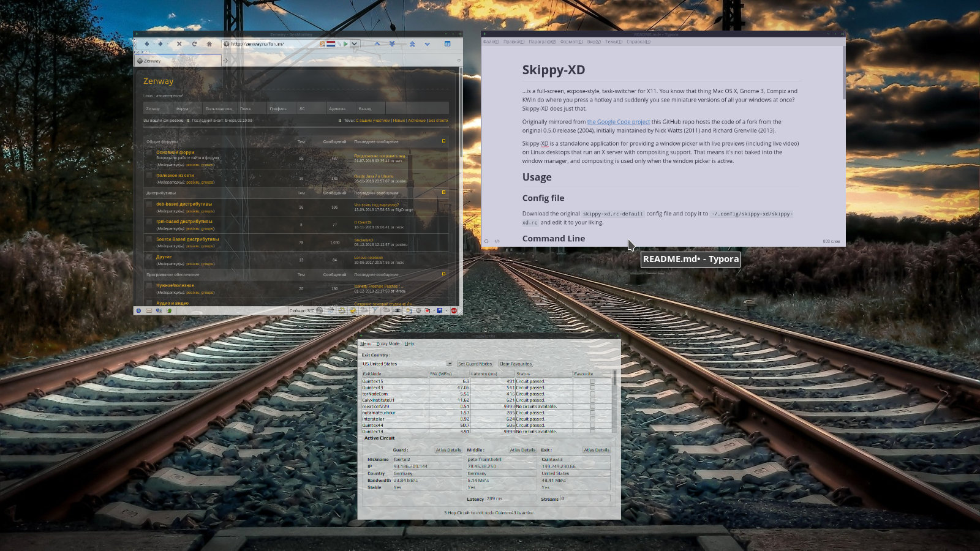Click double-down blue arrow in SeaMonkey toolbar

(x=392, y=44)
